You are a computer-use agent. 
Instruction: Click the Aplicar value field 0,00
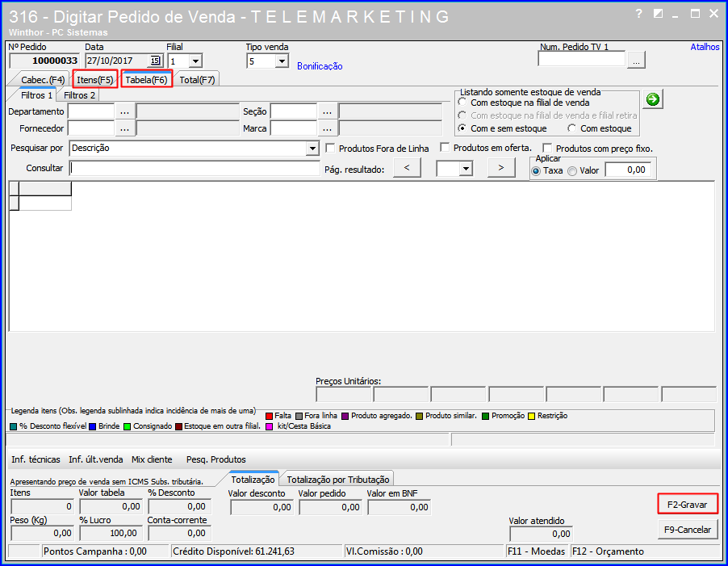628,170
